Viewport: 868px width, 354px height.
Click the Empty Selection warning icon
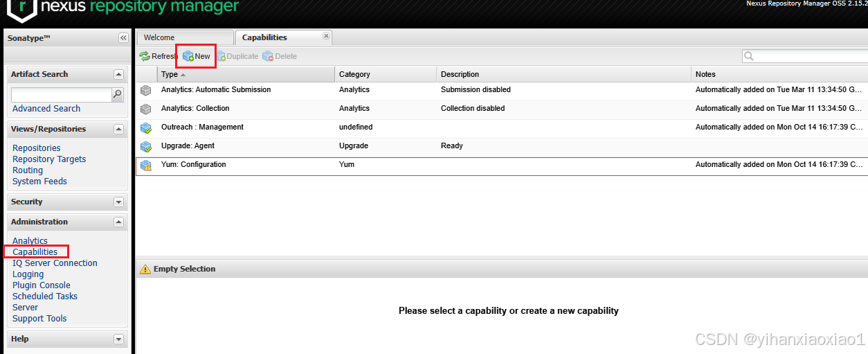pyautogui.click(x=145, y=269)
